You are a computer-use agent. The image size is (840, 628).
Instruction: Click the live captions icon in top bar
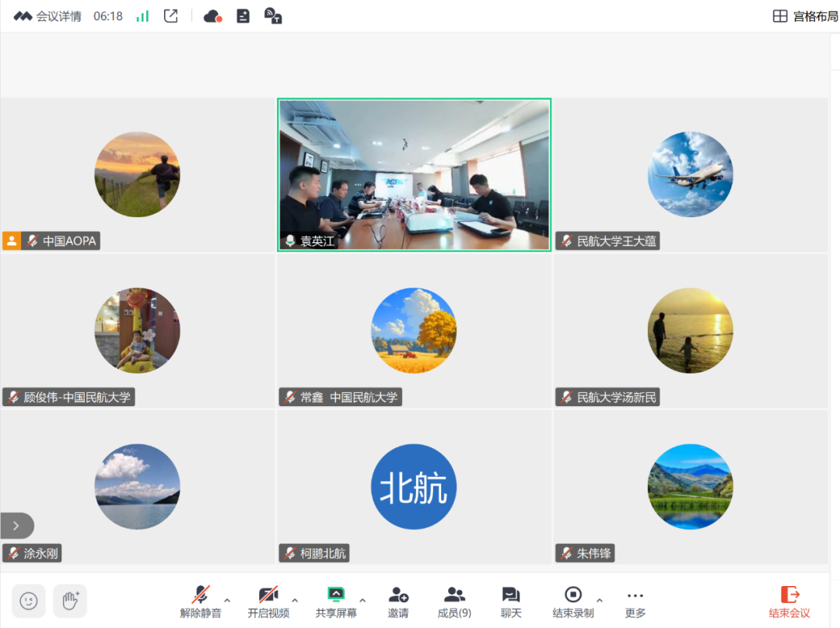point(273,16)
